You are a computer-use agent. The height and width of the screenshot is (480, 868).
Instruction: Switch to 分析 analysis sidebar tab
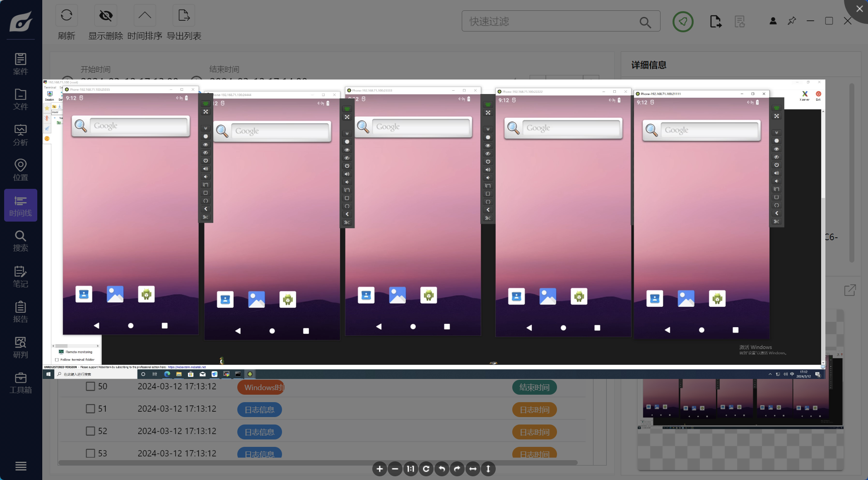pyautogui.click(x=21, y=135)
